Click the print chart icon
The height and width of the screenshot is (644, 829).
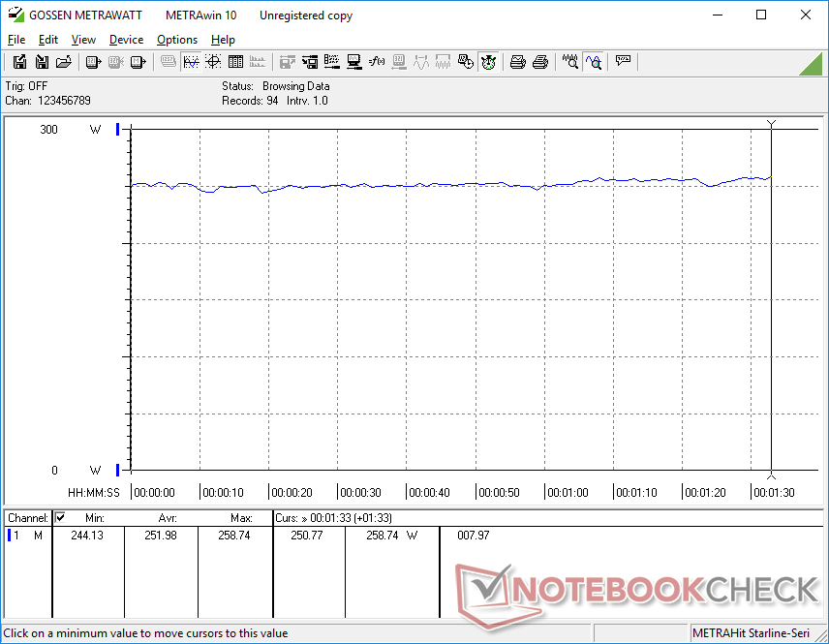click(517, 62)
